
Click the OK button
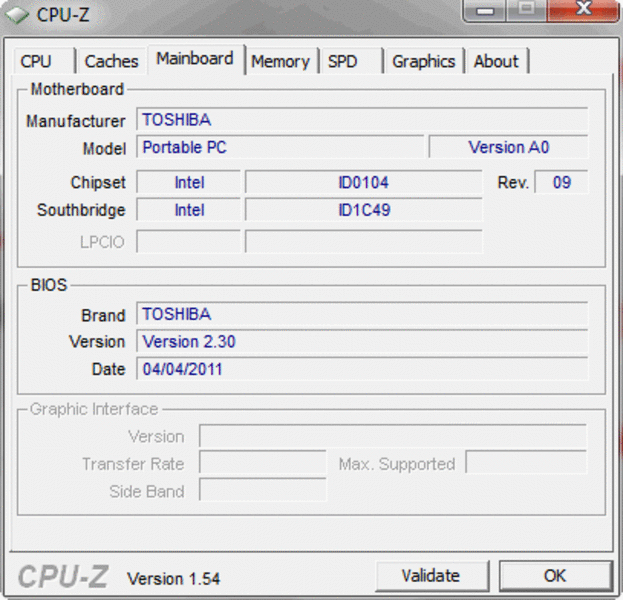click(555, 575)
